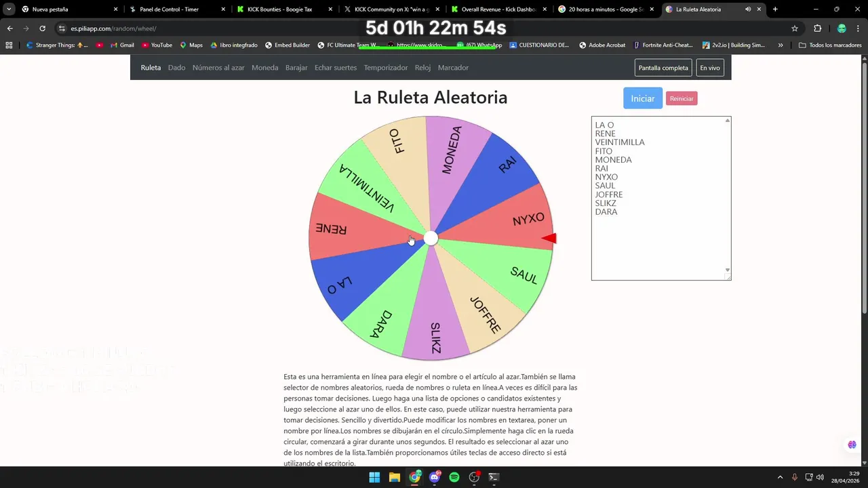The width and height of the screenshot is (868, 488).
Task: Open File Explorer from taskbar
Action: tap(395, 477)
